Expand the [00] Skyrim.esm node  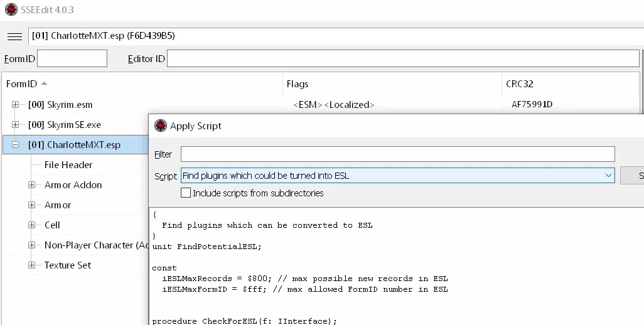coord(15,105)
